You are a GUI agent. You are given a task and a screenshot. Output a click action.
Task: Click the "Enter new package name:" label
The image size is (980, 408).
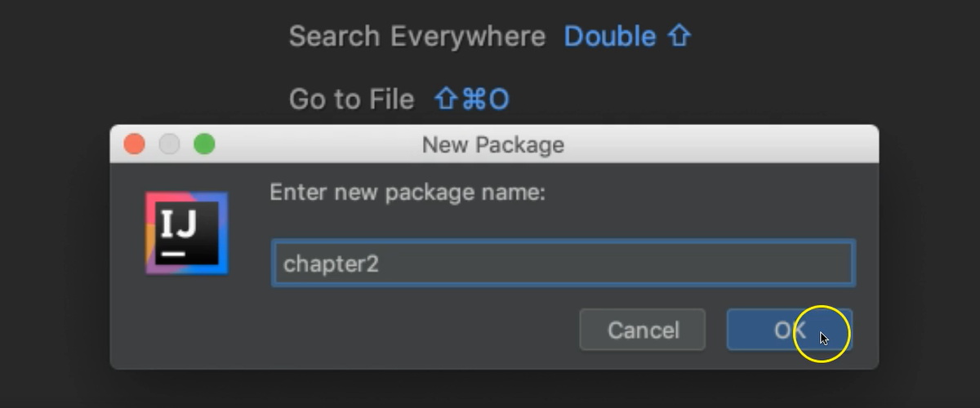pos(408,193)
